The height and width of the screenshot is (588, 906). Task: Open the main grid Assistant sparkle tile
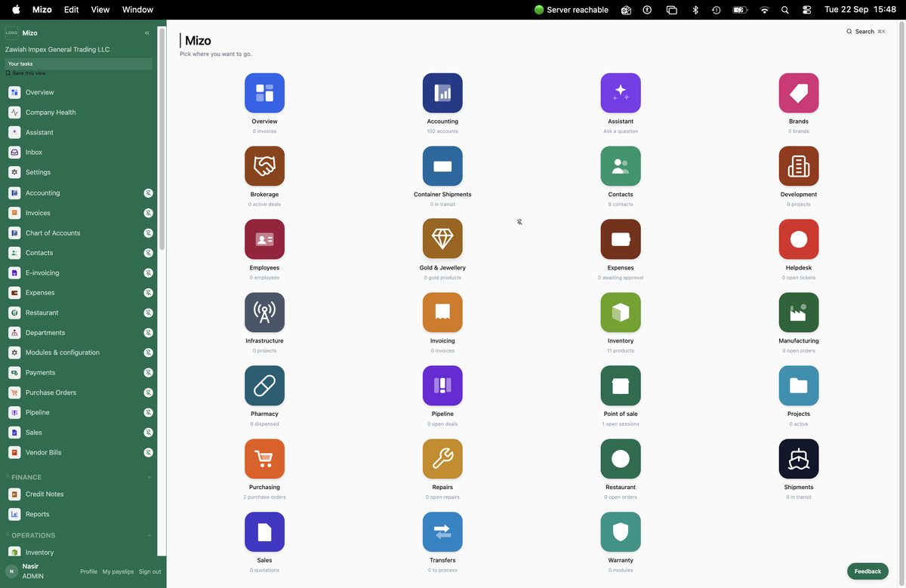[621, 93]
